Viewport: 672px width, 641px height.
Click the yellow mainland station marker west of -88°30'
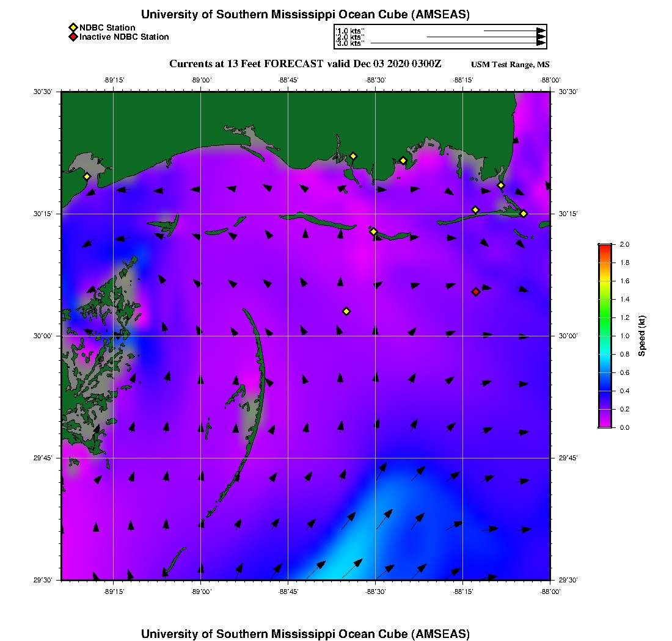353,156
